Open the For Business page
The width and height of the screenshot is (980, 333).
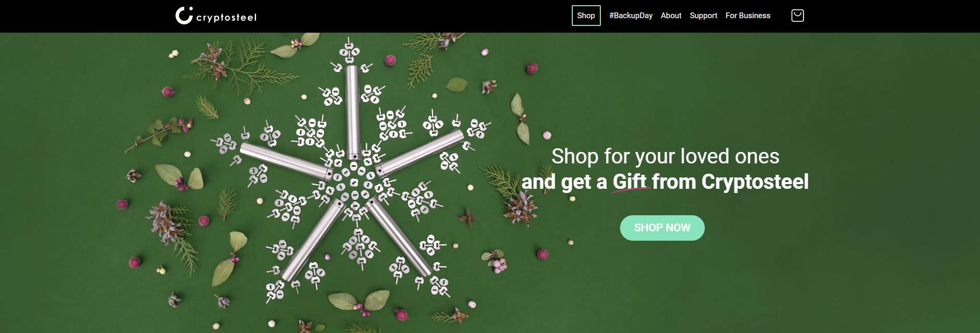(x=748, y=16)
